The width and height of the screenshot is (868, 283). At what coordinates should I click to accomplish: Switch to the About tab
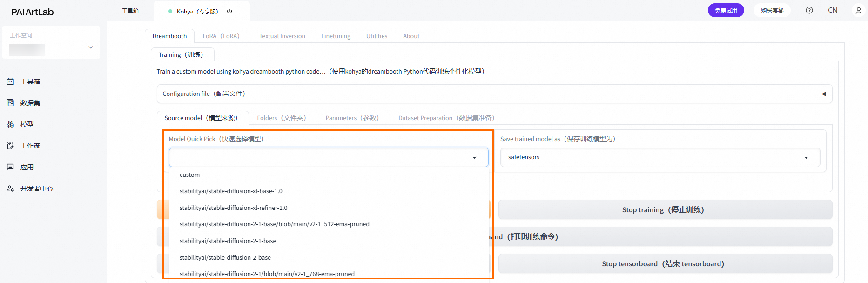click(411, 36)
